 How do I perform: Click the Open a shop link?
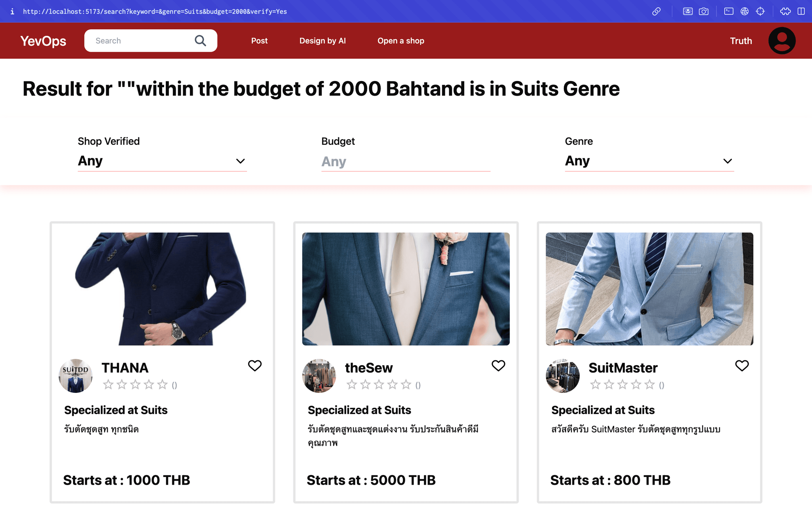pyautogui.click(x=400, y=41)
